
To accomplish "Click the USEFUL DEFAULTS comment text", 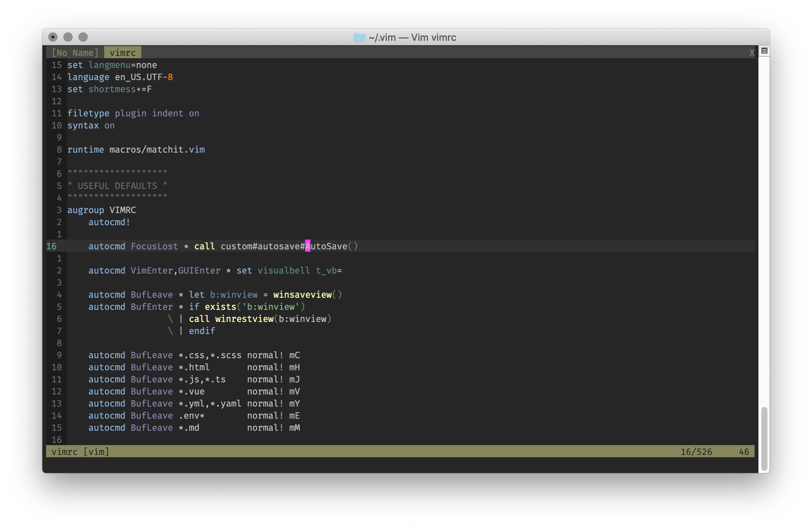I will coord(117,186).
